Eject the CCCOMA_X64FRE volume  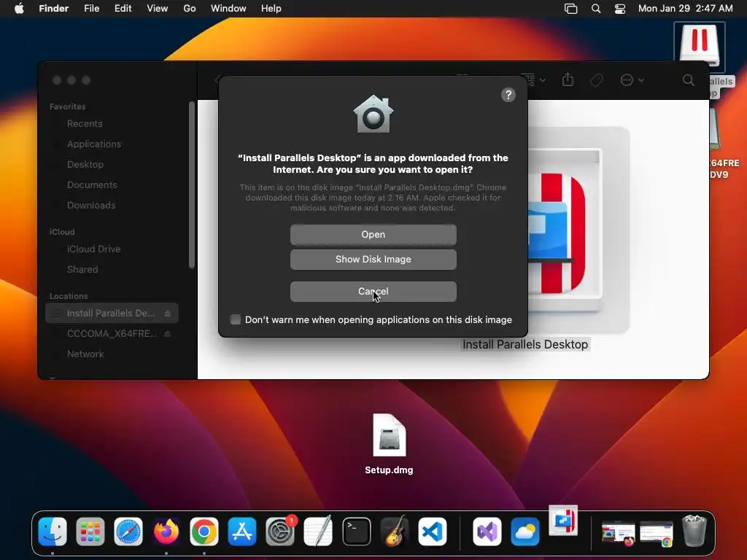click(167, 334)
